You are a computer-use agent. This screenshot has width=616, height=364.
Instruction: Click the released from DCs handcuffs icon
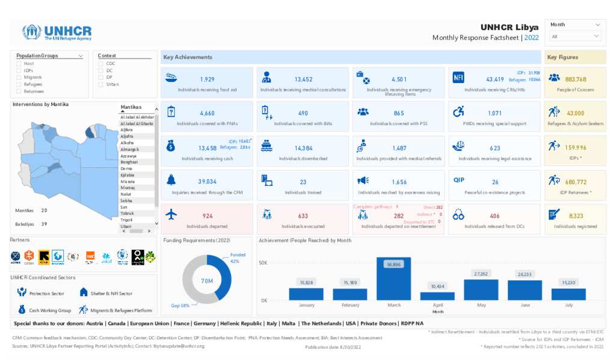(x=458, y=215)
